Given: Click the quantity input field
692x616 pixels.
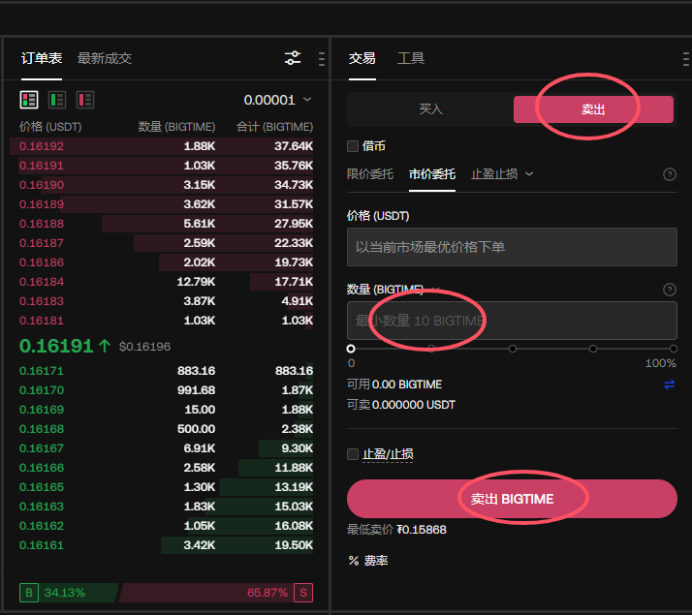Looking at the screenshot, I should tap(512, 320).
